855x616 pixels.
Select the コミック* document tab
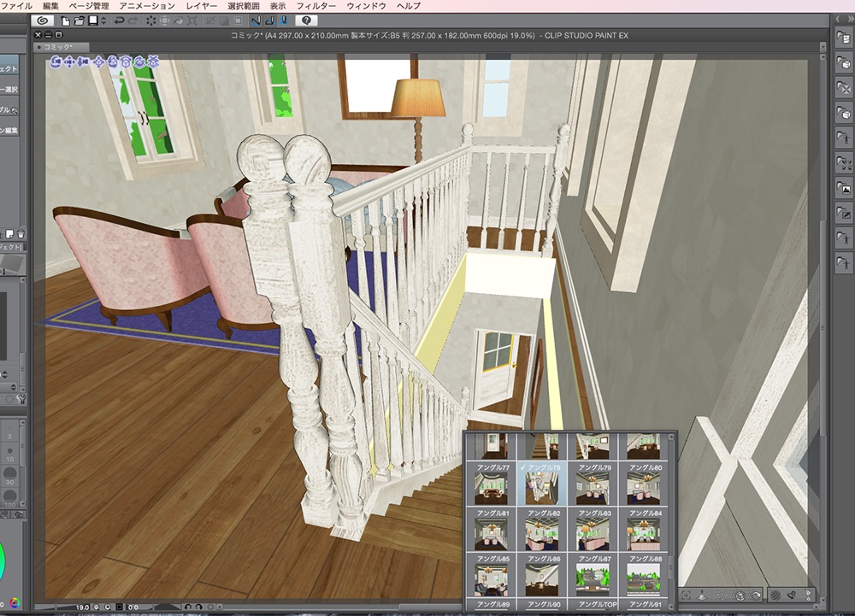pos(61,47)
